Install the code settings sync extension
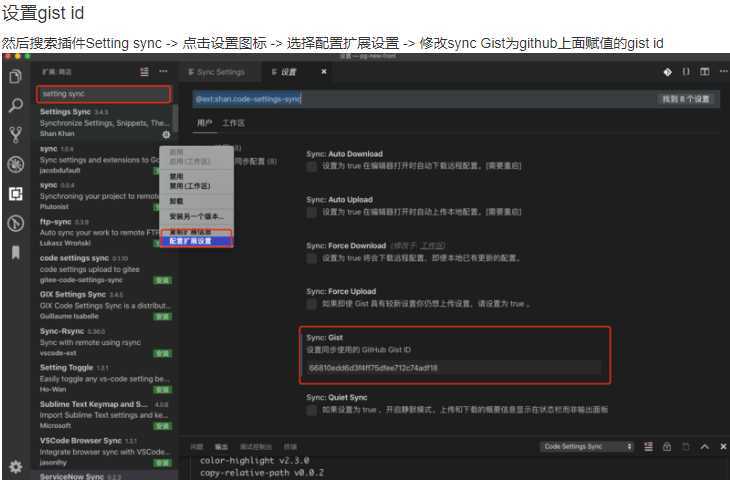The height and width of the screenshot is (480, 730). click(163, 280)
